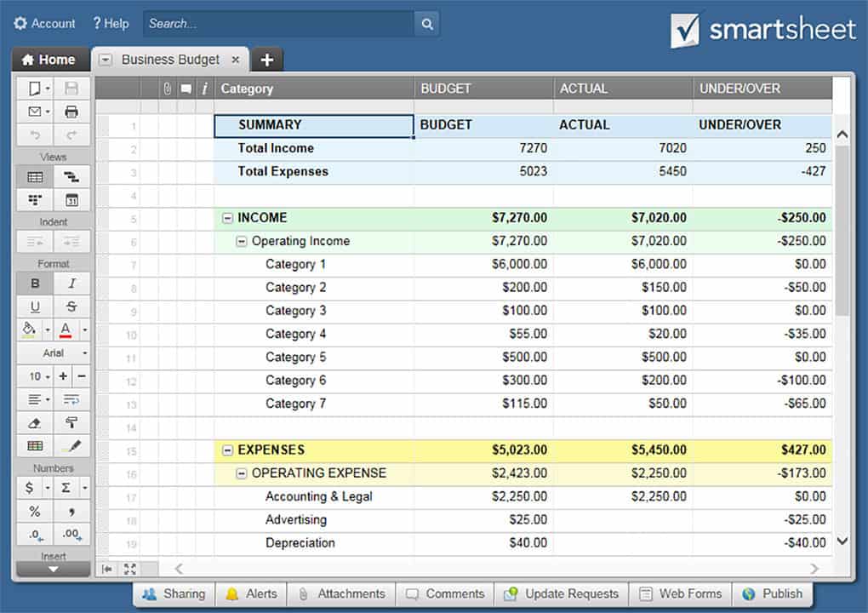868x613 pixels.
Task: Collapse the OPERATING EXPENSE group
Action: [x=242, y=473]
